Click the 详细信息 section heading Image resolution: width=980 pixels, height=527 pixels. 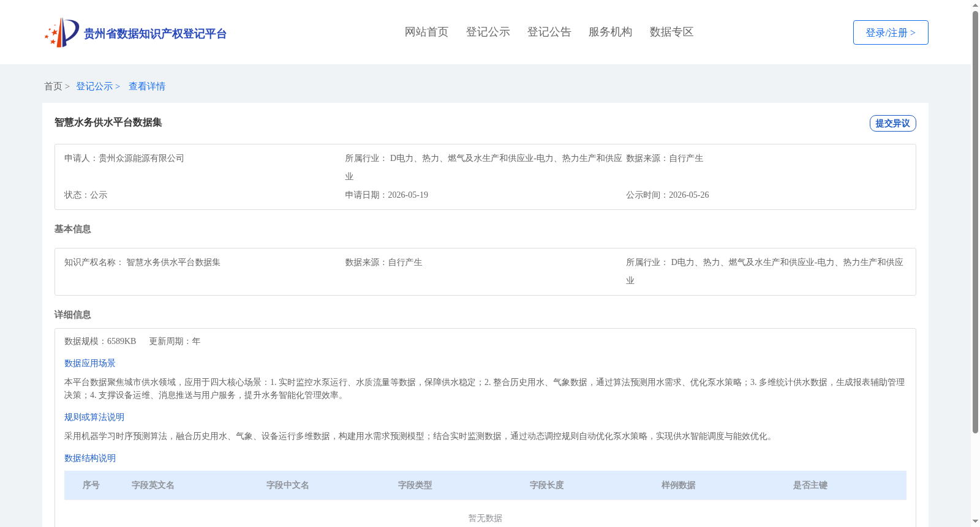coord(72,315)
